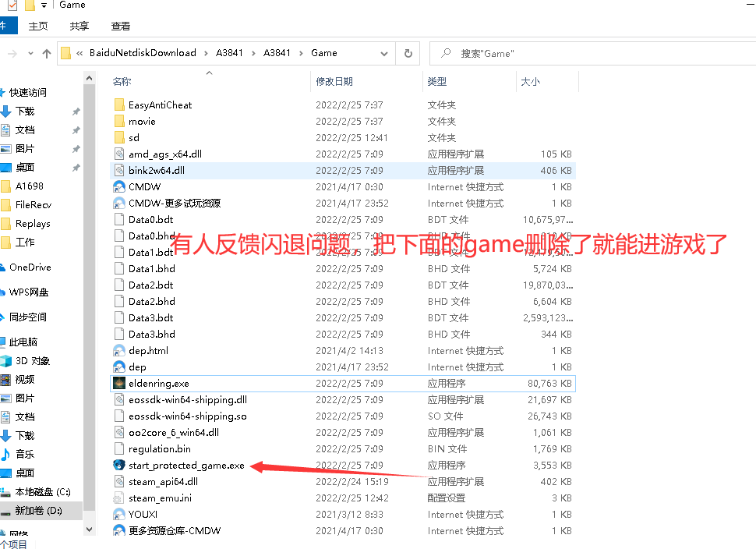Unpin 桌面 from quick access

tap(75, 166)
